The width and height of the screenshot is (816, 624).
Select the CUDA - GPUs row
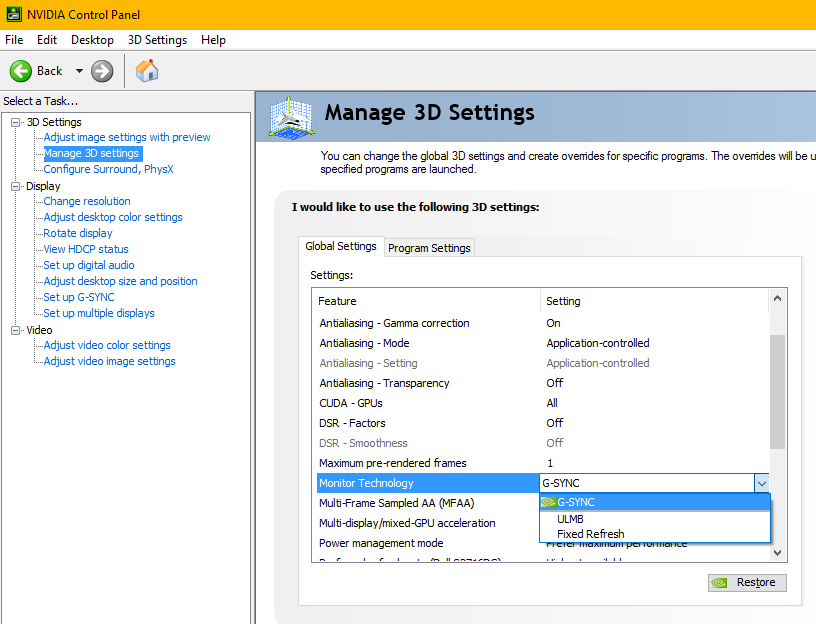point(543,403)
